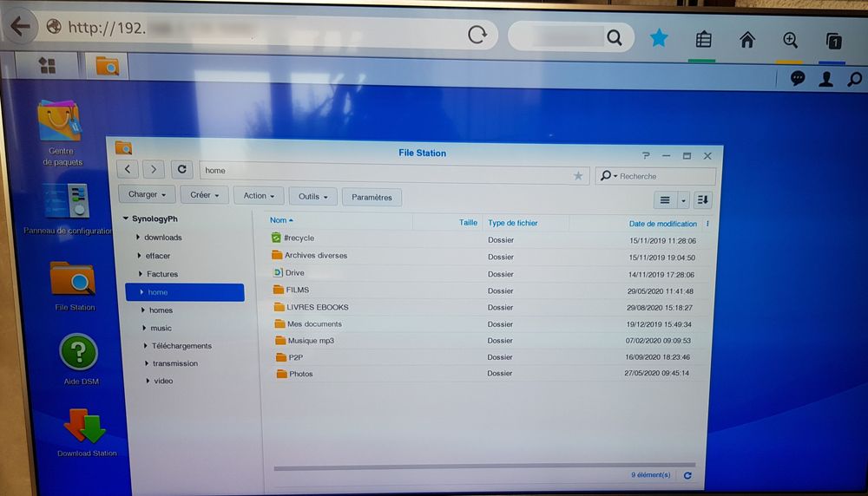868x496 pixels.
Task: Expand the downloads folder in tree
Action: 138,238
